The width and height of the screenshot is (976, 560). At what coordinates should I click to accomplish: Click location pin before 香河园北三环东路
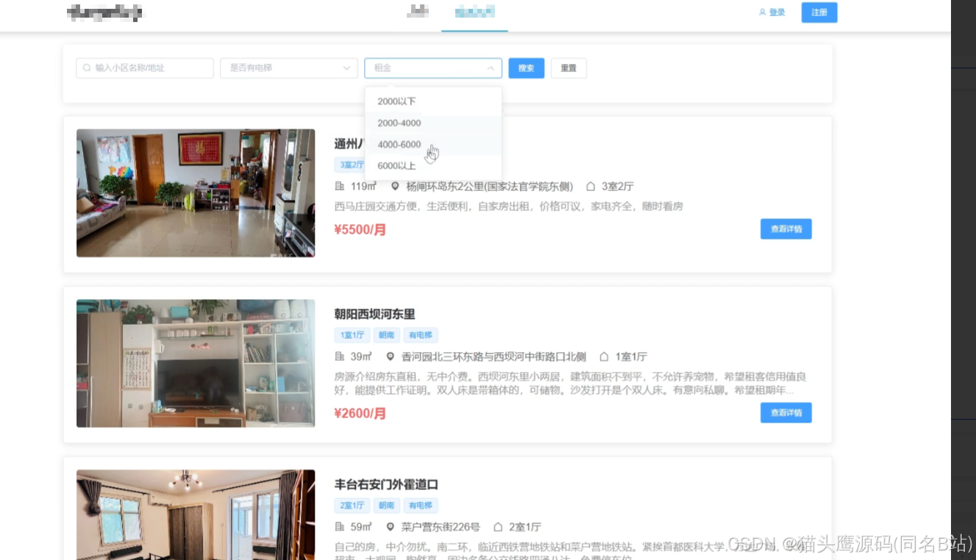click(391, 356)
